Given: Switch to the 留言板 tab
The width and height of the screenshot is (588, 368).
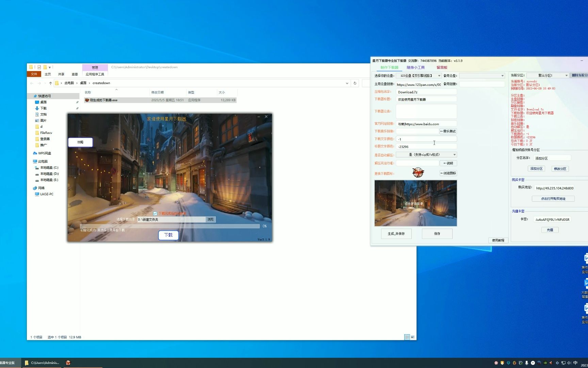Looking at the screenshot, I should [x=442, y=67].
